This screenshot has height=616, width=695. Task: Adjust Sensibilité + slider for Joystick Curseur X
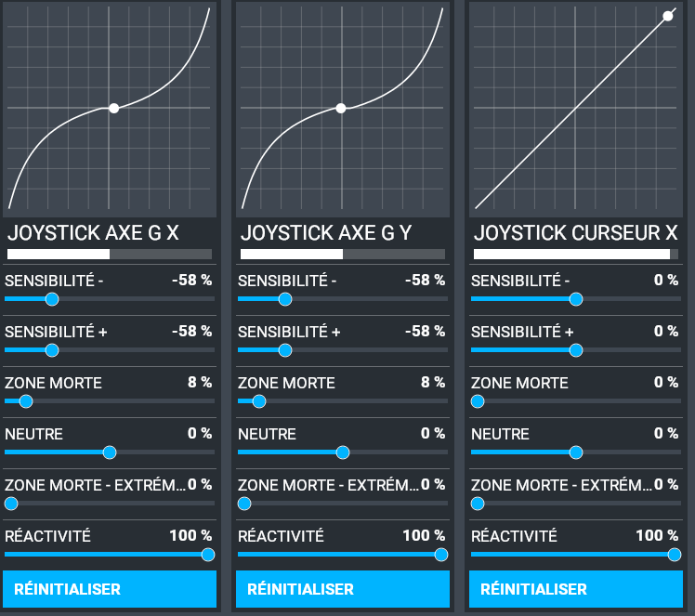click(x=576, y=350)
